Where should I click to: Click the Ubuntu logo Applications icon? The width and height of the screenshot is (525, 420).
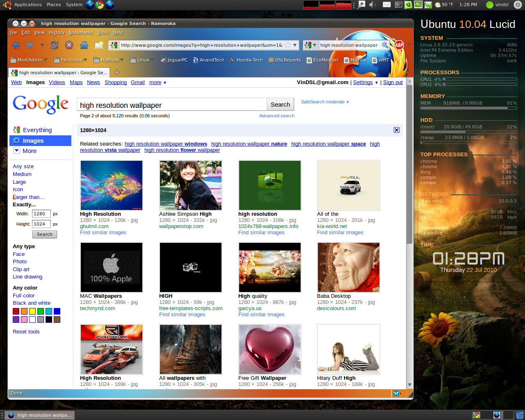pyautogui.click(x=7, y=5)
